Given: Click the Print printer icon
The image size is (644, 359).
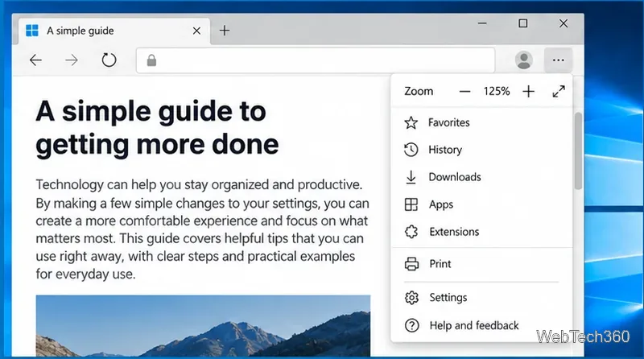Looking at the screenshot, I should click(411, 264).
